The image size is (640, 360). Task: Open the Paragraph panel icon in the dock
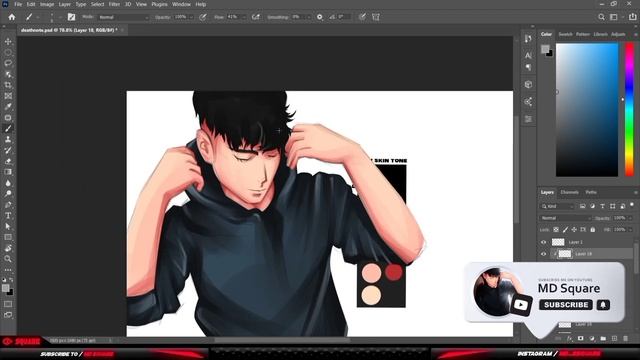click(x=528, y=67)
